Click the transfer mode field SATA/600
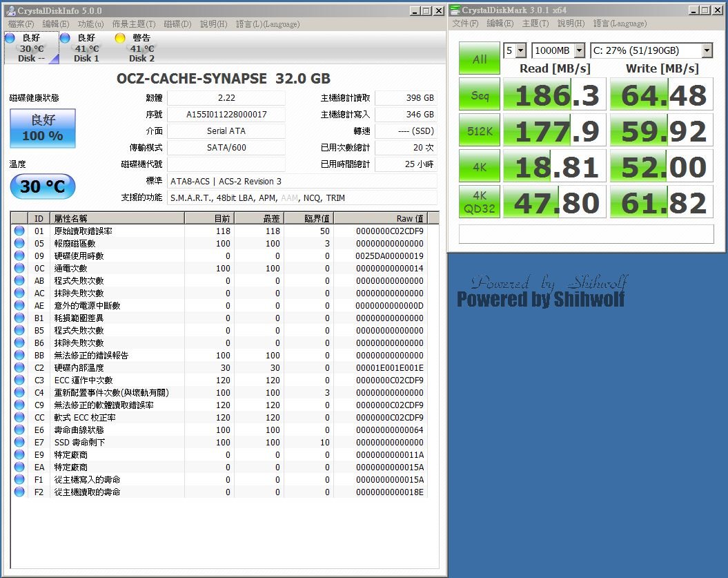This screenshot has width=728, height=578. [x=226, y=147]
